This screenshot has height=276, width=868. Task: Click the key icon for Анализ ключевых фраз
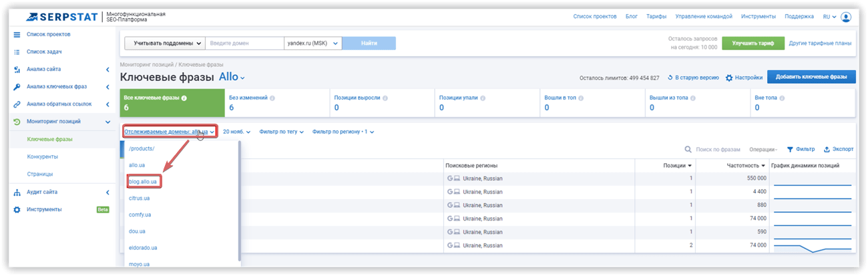17,86
